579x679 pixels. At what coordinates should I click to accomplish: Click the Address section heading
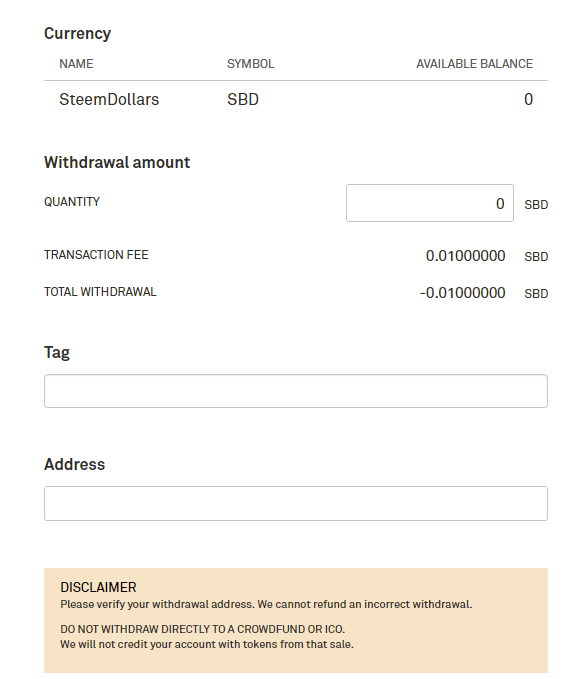[x=74, y=465]
